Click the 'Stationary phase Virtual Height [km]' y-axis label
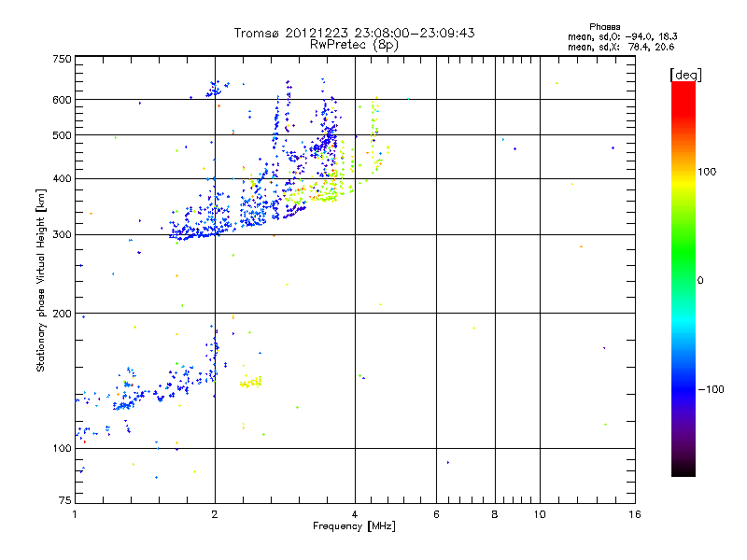 click(x=40, y=280)
